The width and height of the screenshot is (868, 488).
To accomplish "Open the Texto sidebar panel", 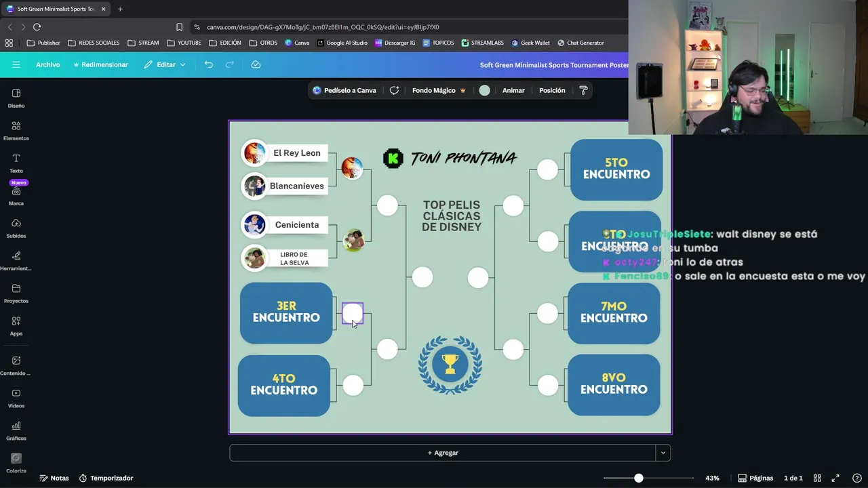I will coord(16,163).
